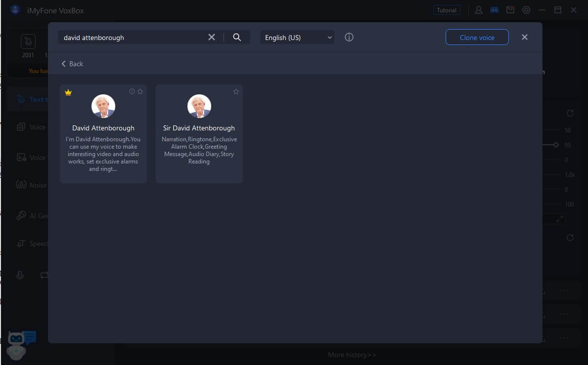Screen dimensions: 588x365
Task: Click the Clone voice button
Action: 477,37
